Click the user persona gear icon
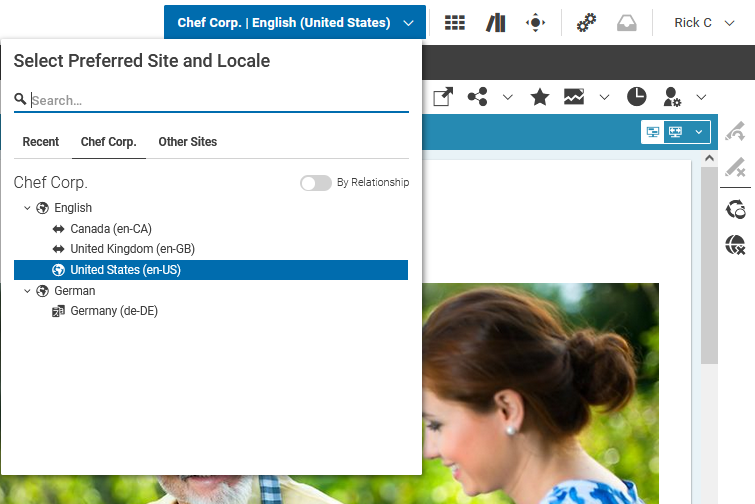Viewport: 755px width, 504px height. click(x=672, y=97)
